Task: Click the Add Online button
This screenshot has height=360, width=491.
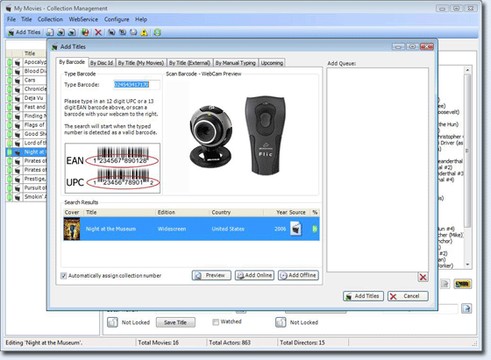Action: point(254,275)
